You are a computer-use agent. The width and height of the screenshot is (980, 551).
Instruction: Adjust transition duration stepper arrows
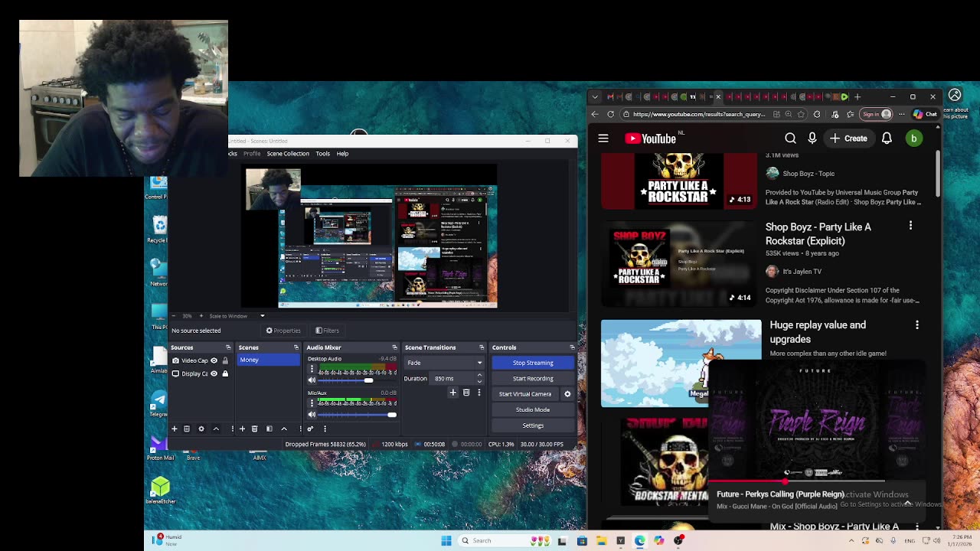pos(479,378)
